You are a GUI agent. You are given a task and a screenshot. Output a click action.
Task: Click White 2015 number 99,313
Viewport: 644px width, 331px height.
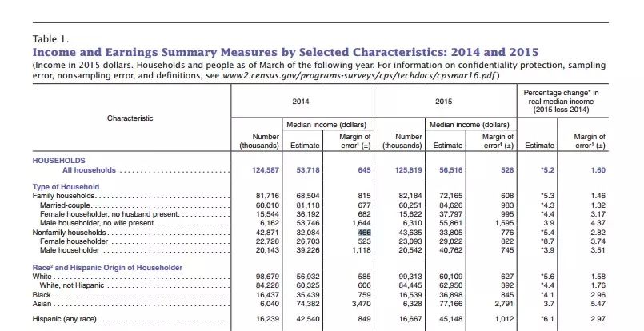coord(410,277)
